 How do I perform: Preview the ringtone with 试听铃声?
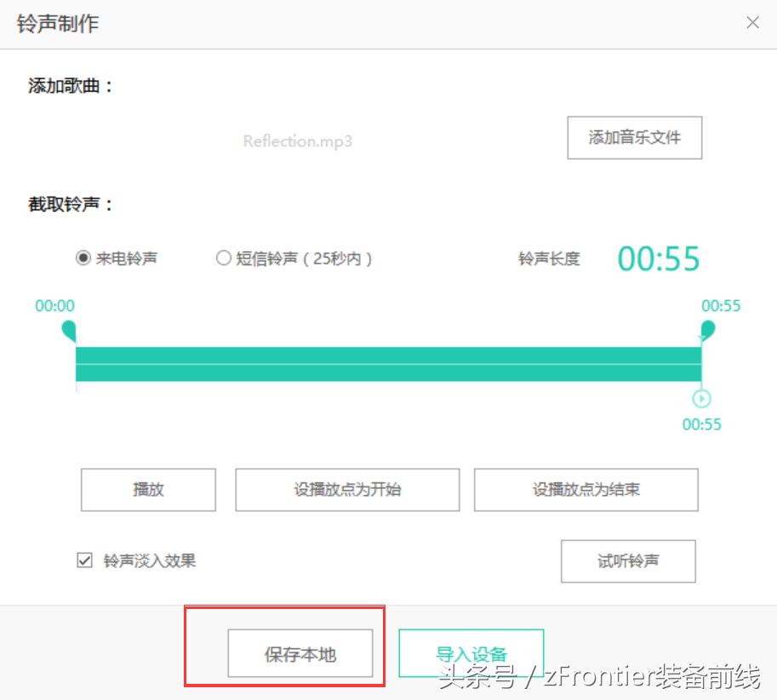pyautogui.click(x=627, y=561)
